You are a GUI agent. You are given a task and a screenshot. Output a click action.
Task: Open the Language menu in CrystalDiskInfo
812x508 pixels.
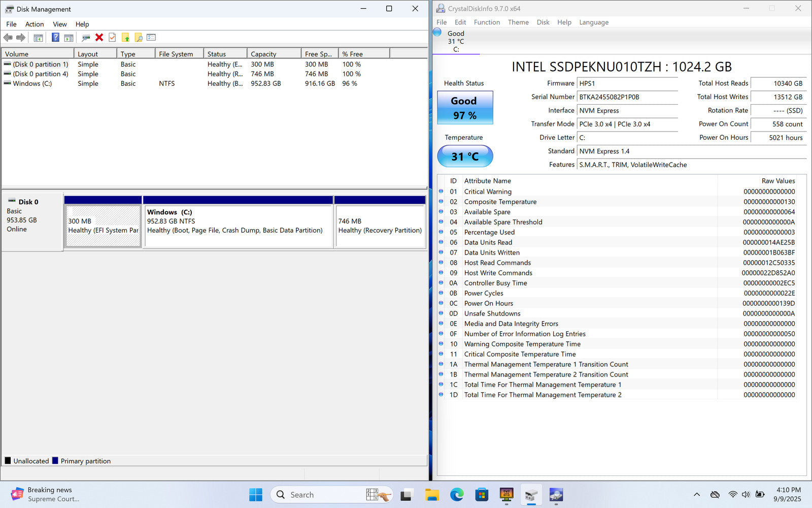click(x=594, y=22)
